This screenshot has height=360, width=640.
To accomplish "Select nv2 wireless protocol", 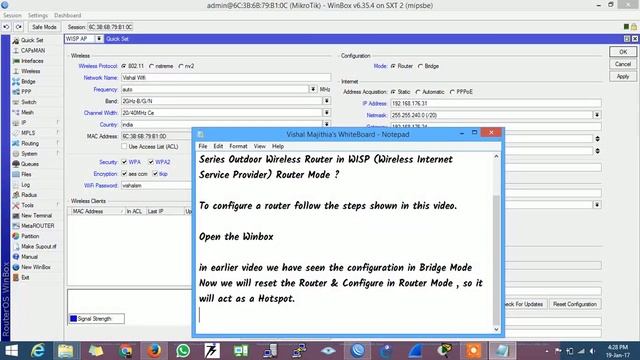I will 181,66.
